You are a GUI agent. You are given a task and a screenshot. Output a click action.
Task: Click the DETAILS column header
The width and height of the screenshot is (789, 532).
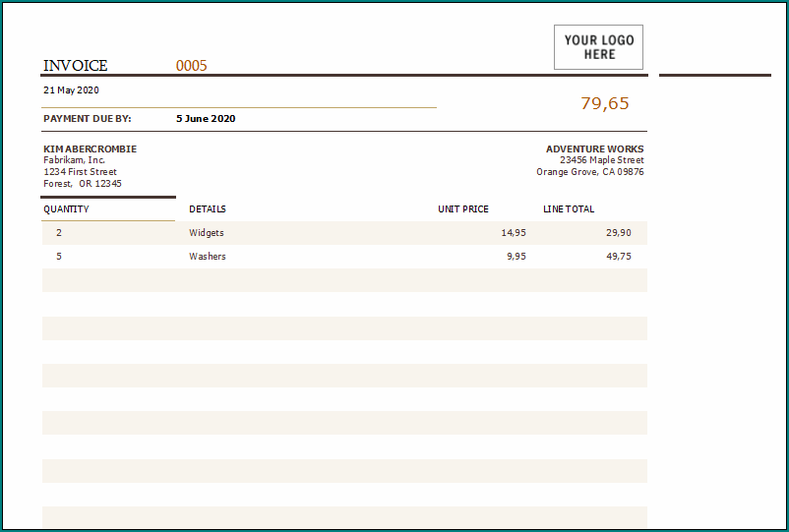(x=208, y=209)
